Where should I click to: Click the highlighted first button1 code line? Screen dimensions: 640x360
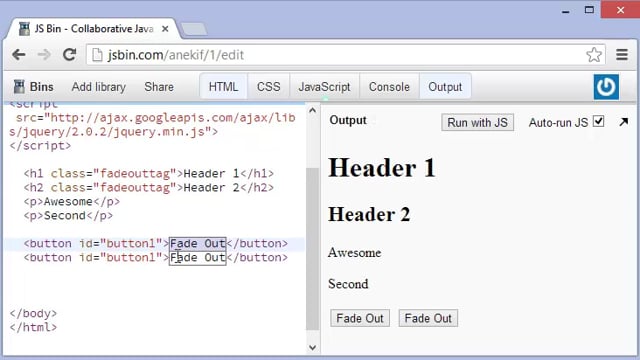click(156, 244)
